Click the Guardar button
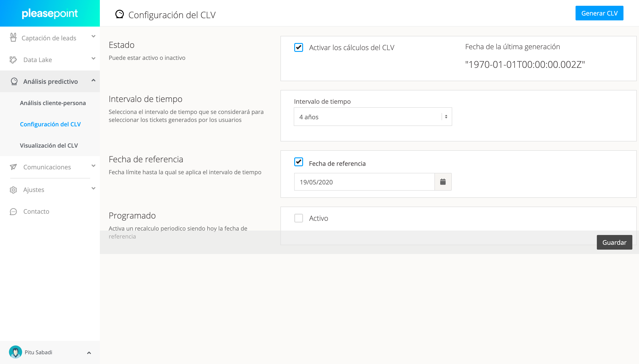 (614, 242)
